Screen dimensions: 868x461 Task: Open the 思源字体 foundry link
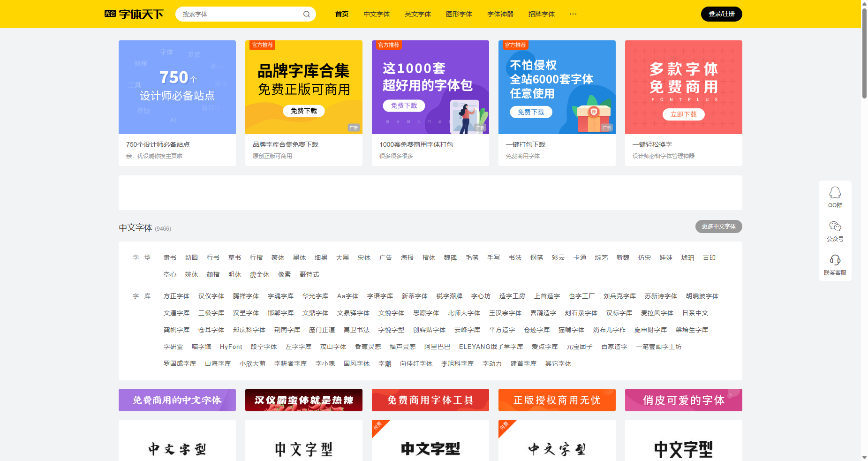click(426, 313)
